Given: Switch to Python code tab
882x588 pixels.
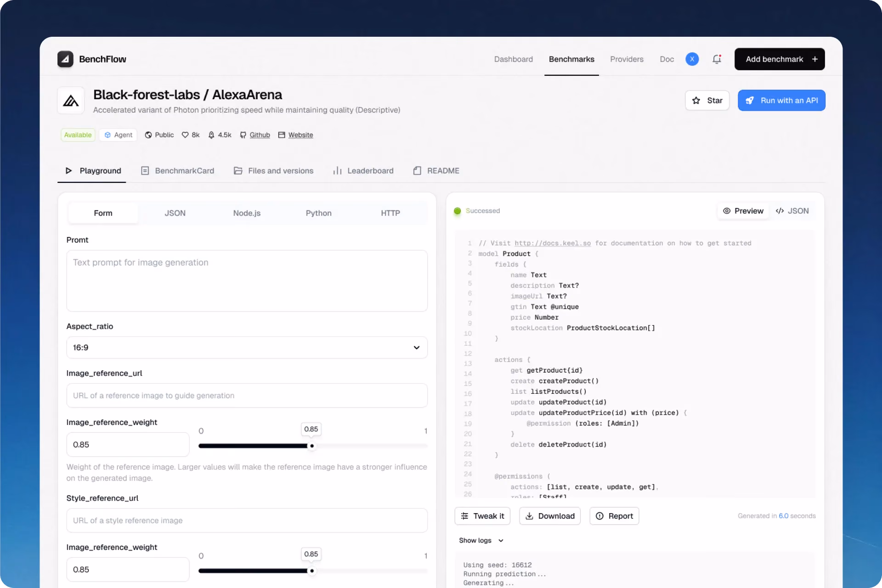Looking at the screenshot, I should tap(318, 213).
